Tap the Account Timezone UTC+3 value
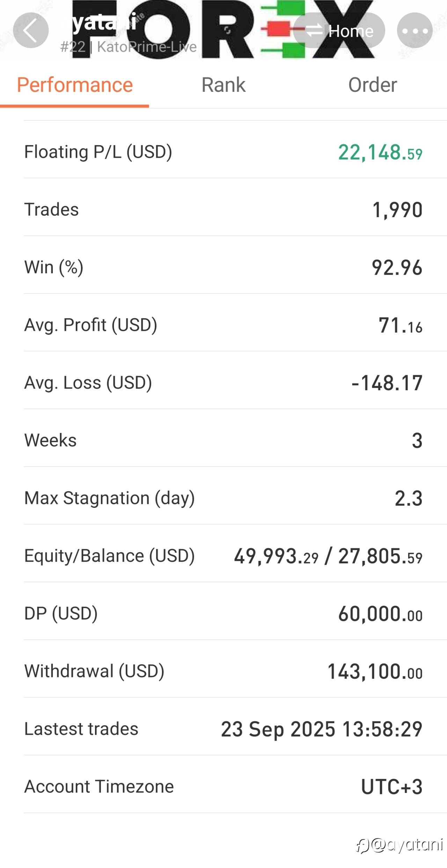 pos(392,787)
